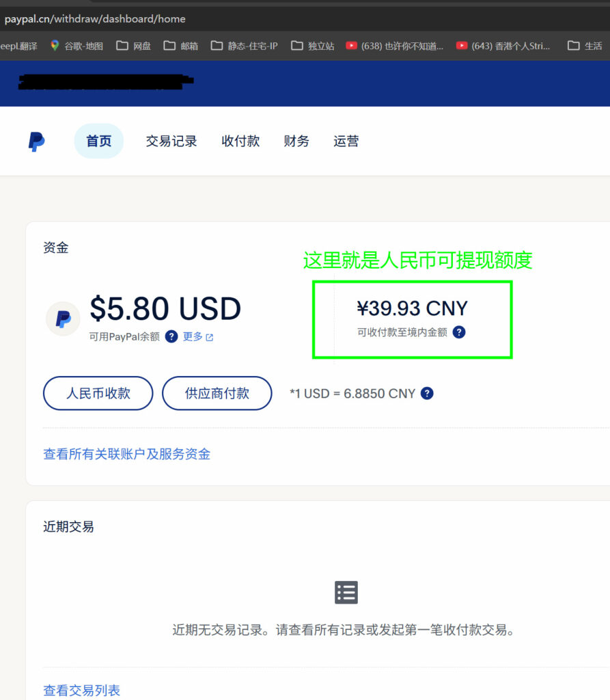This screenshot has height=700, width=610.
Task: Click the browser address bar URL
Action: coord(95,18)
